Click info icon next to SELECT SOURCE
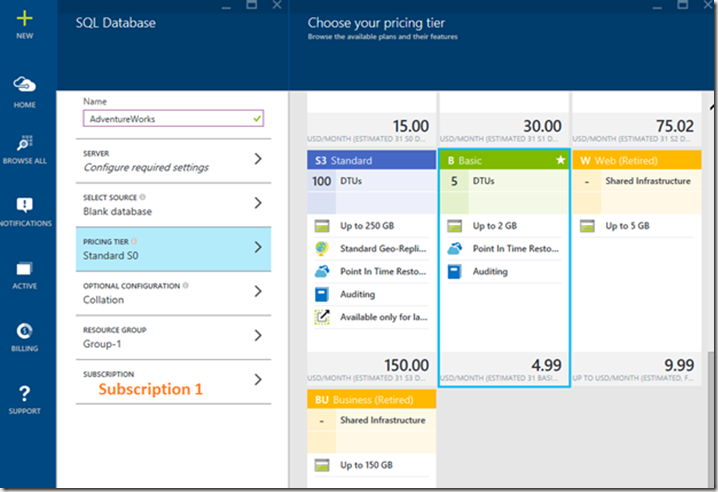 [142, 197]
